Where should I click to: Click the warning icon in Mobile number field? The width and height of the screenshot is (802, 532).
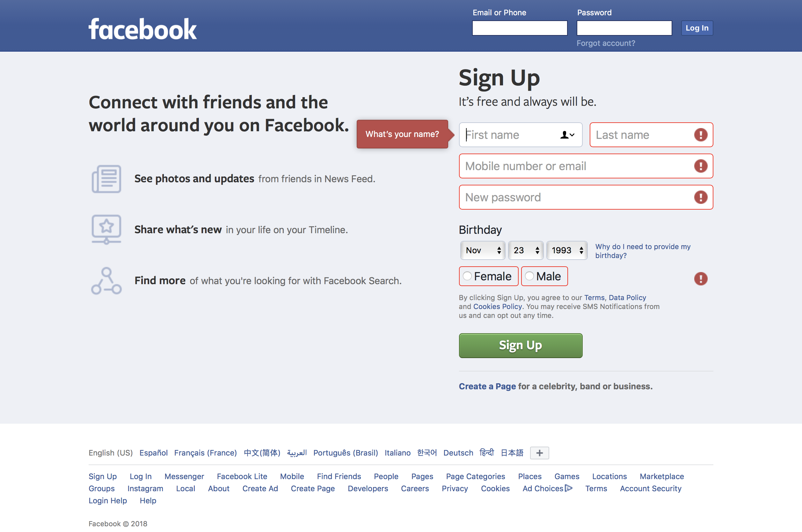701,166
